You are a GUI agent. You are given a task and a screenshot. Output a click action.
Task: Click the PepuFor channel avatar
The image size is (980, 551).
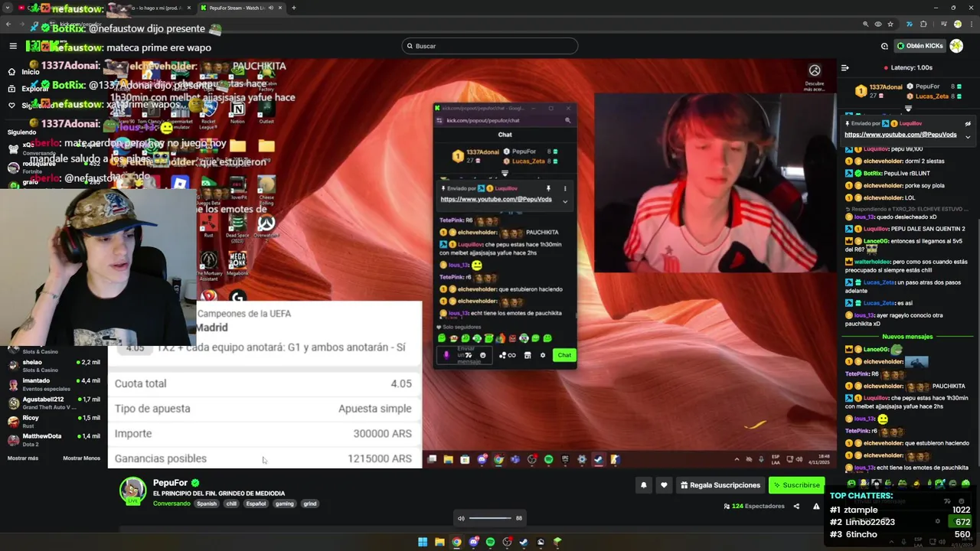coord(132,491)
